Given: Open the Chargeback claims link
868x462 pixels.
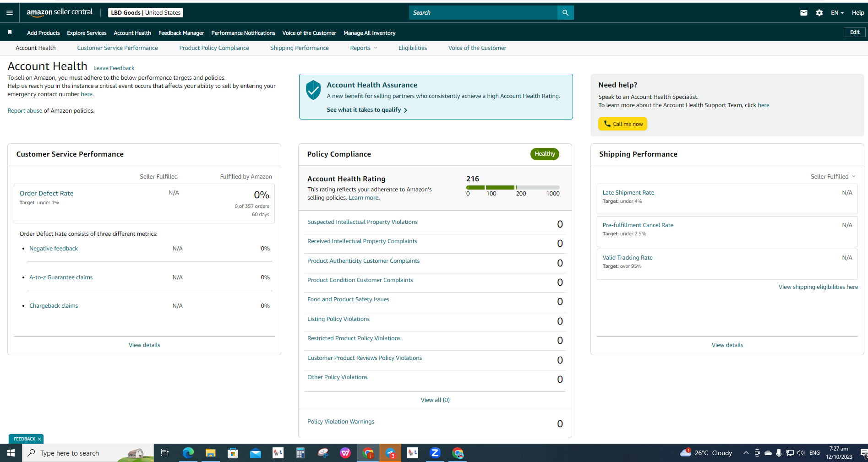Looking at the screenshot, I should coord(54,306).
